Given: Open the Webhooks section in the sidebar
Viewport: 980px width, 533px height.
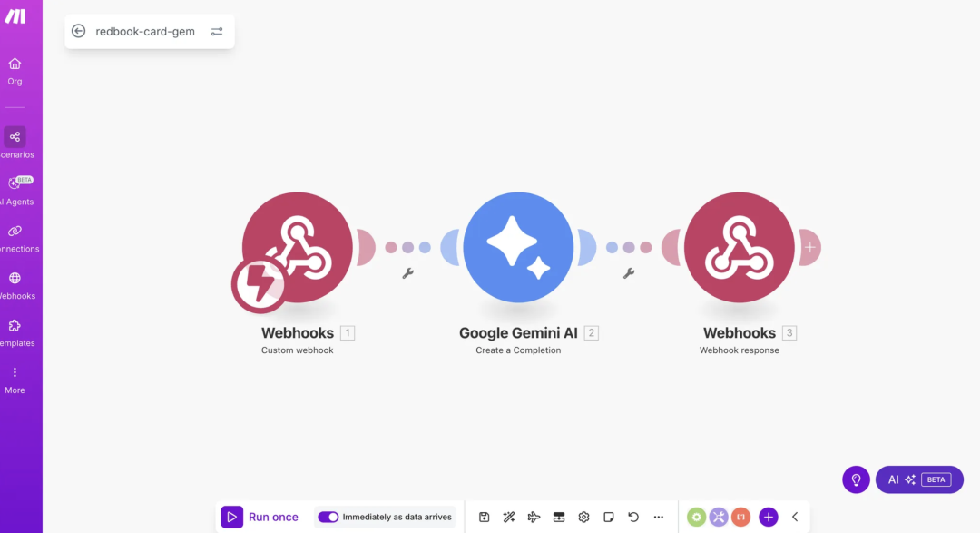Looking at the screenshot, I should point(17,285).
